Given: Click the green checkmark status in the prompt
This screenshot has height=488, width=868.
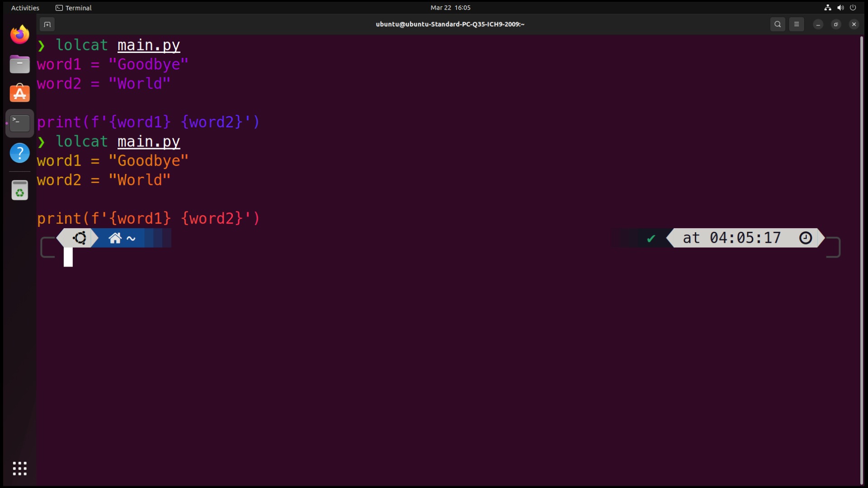Looking at the screenshot, I should (651, 238).
